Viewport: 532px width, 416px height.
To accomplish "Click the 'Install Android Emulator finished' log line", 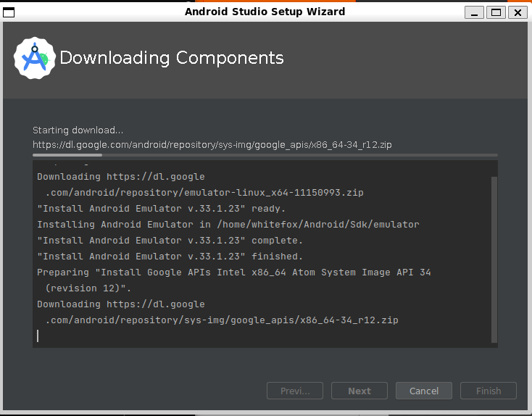I will pyautogui.click(x=170, y=257).
